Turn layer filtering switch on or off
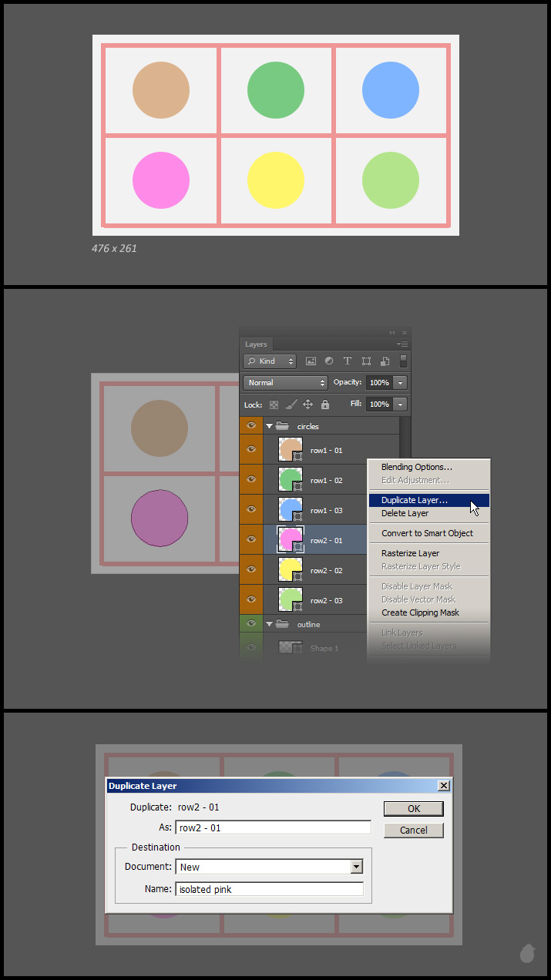 click(x=403, y=361)
